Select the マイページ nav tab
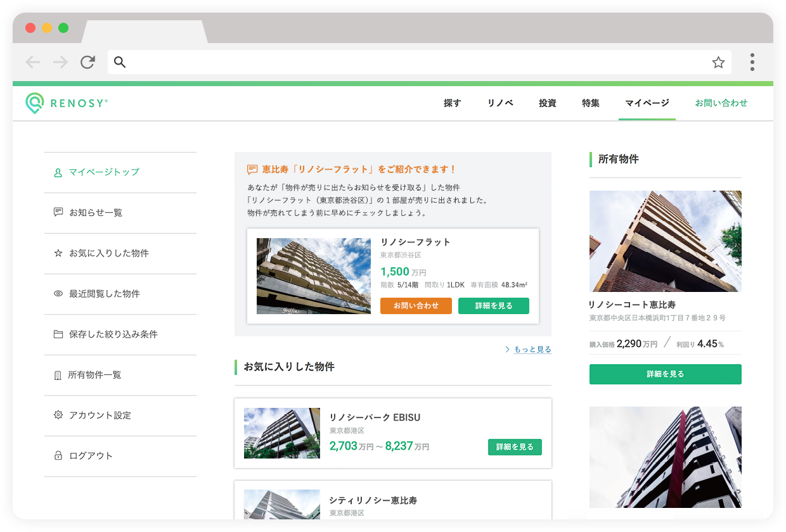Screen dimensions: 786x532 coord(647,103)
